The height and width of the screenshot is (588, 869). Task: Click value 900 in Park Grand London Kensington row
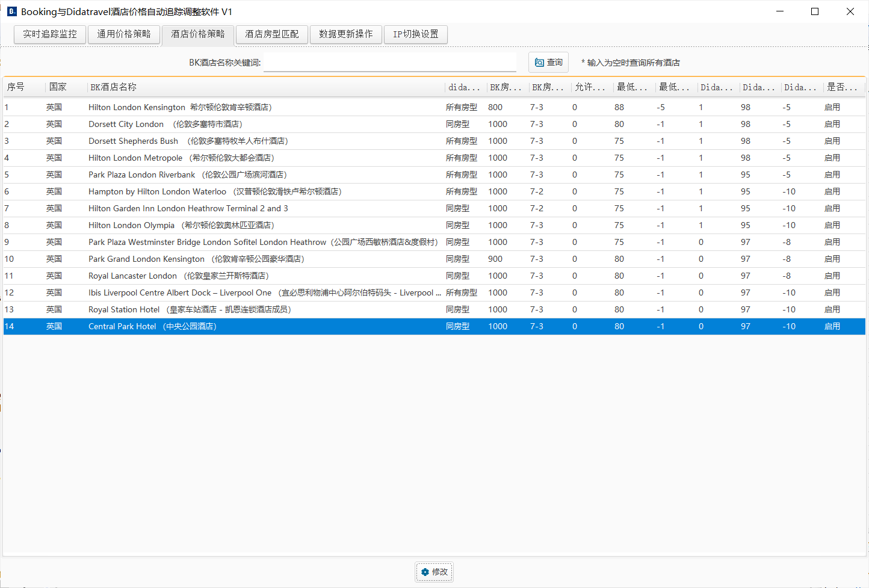point(495,259)
